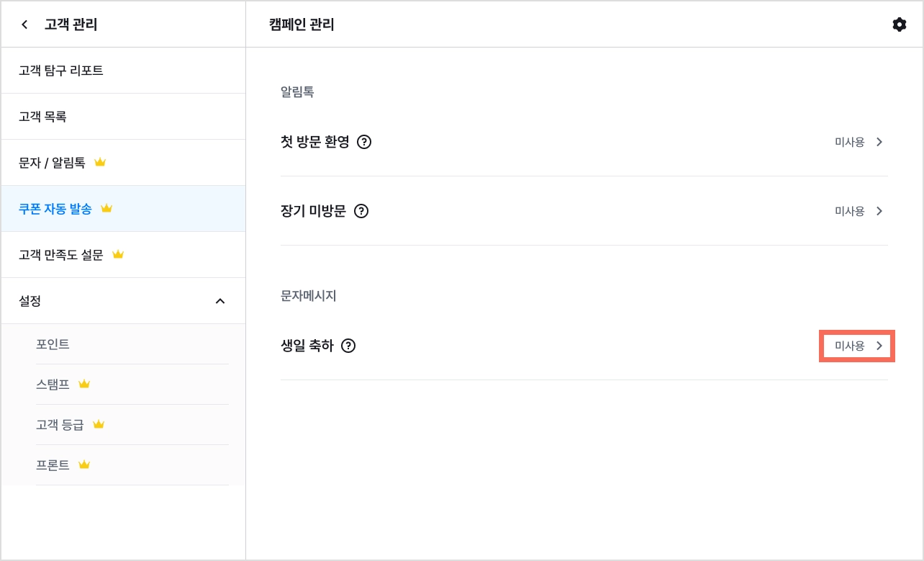The image size is (924, 561).
Task: Collapse the 설정 section chevron
Action: point(220,300)
